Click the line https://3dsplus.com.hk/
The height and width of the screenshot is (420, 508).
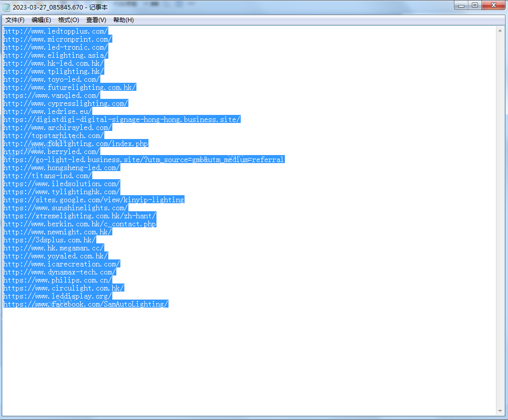[50, 240]
